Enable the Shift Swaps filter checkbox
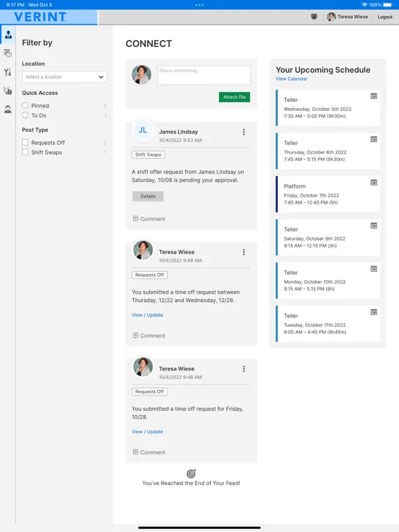Viewport: 399px width, 532px height. pos(25,152)
